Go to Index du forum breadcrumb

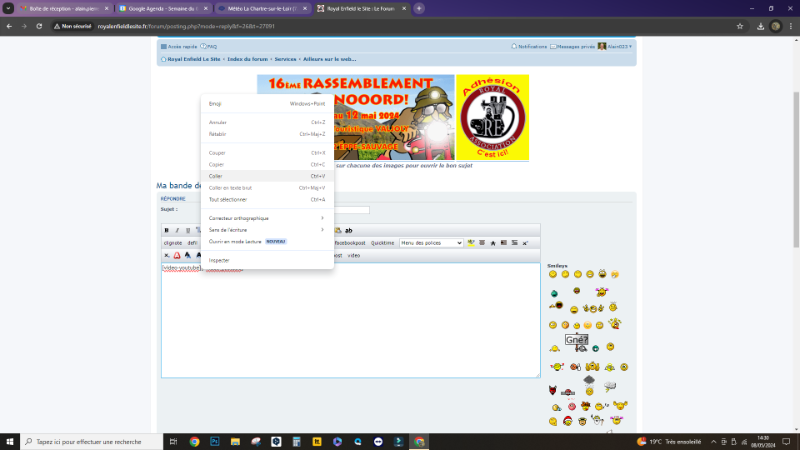[x=247, y=59]
